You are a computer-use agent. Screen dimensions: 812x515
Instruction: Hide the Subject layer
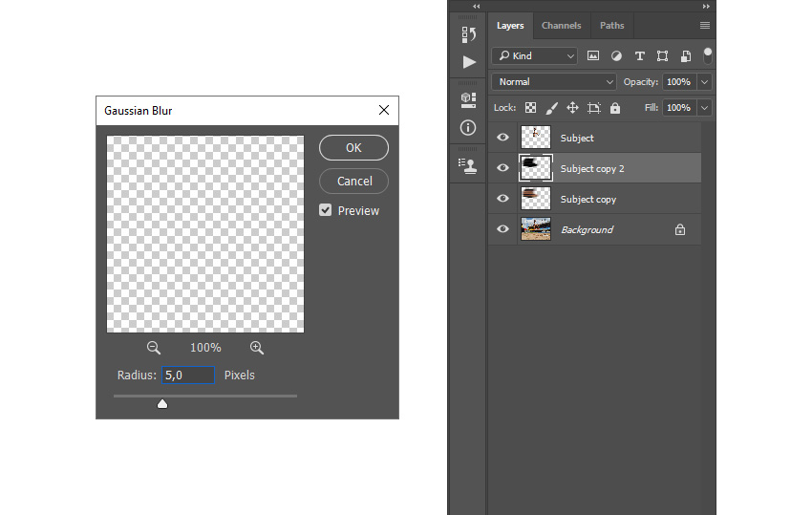tap(502, 138)
